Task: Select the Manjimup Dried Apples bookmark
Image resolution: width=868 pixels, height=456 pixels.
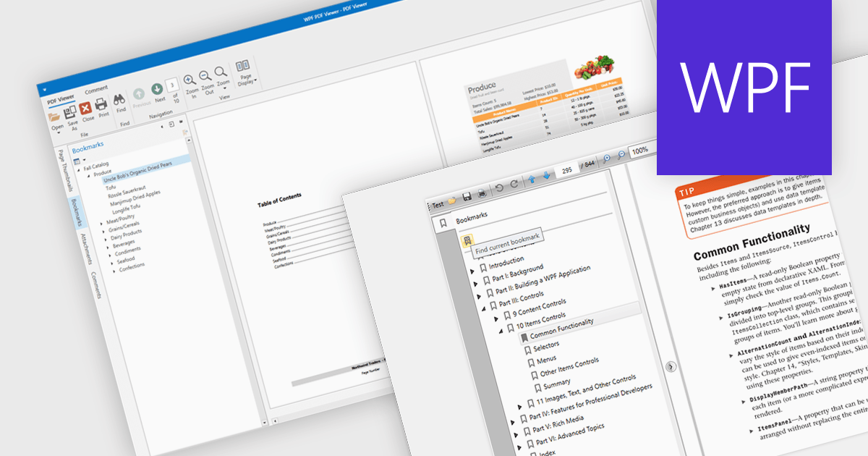Action: click(x=136, y=200)
